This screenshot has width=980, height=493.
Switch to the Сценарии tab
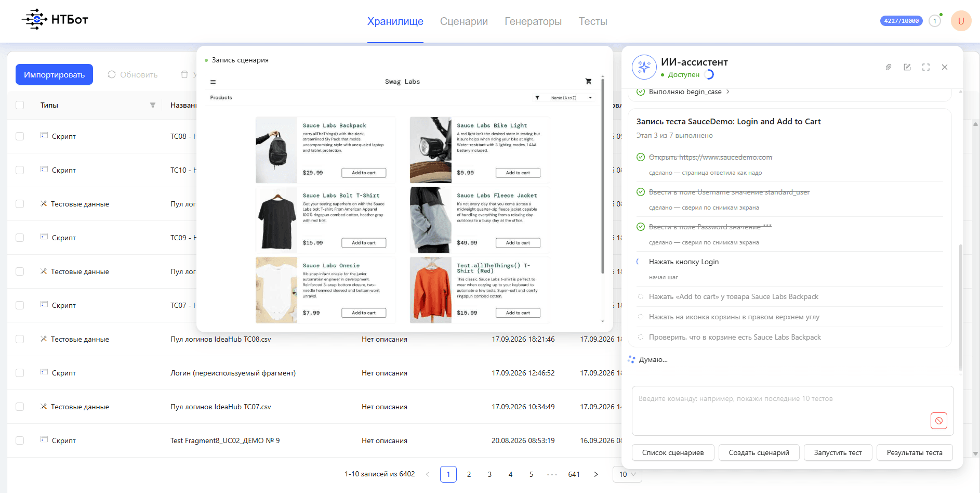464,21
